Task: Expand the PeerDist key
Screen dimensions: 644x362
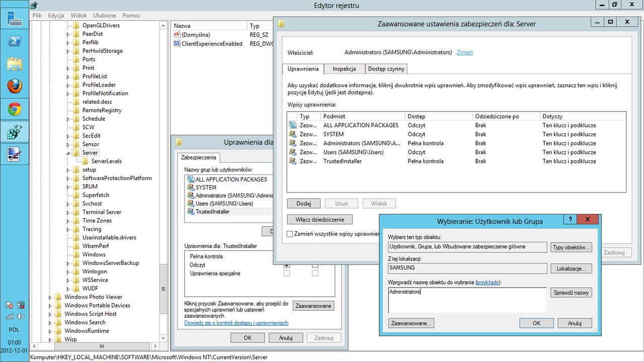Action: pos(68,34)
